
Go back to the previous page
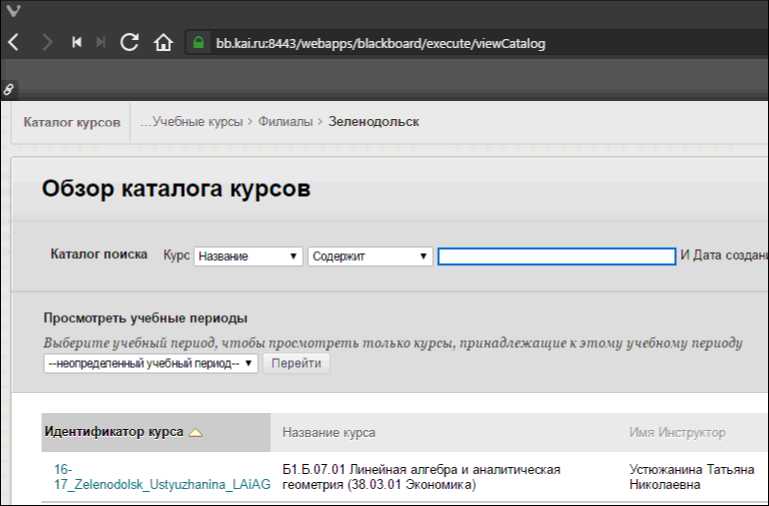[14, 43]
